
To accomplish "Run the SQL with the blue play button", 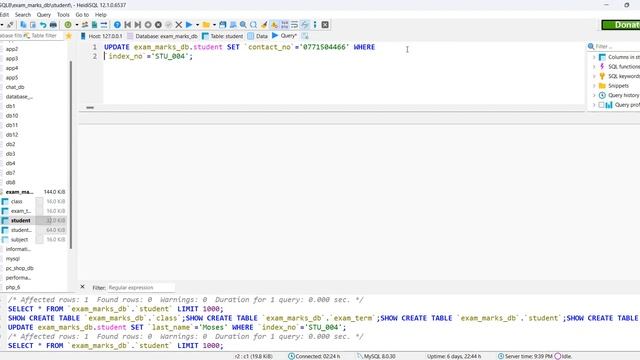I will click(189, 25).
